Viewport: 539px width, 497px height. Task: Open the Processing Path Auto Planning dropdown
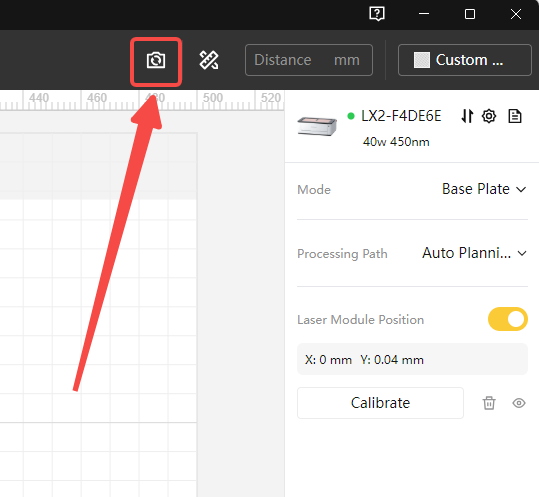point(474,253)
